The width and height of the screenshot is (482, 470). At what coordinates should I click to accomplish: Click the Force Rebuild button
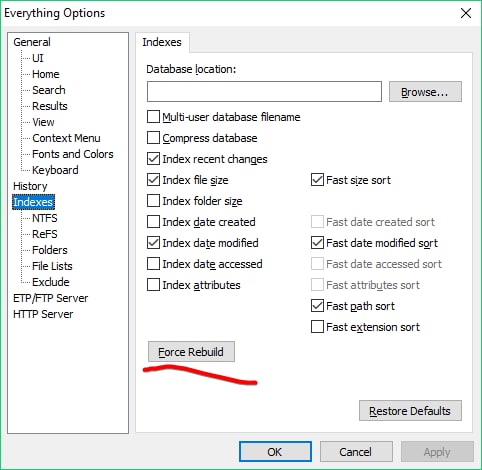click(x=191, y=352)
